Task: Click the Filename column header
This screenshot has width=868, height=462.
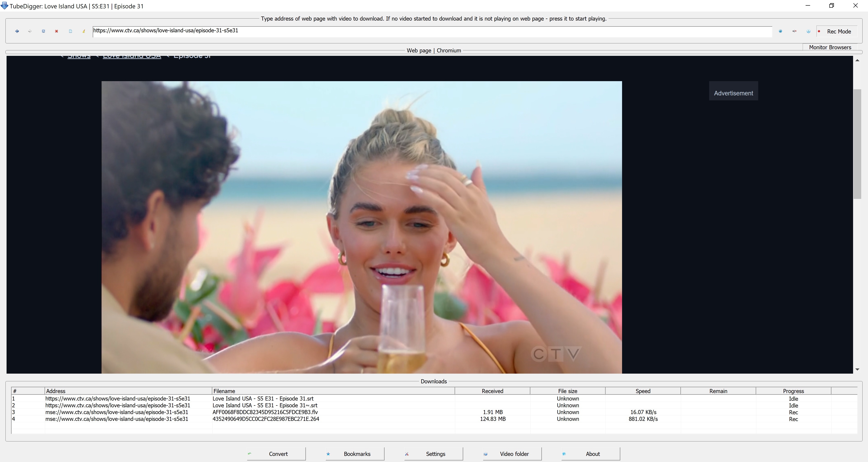Action: (x=333, y=391)
